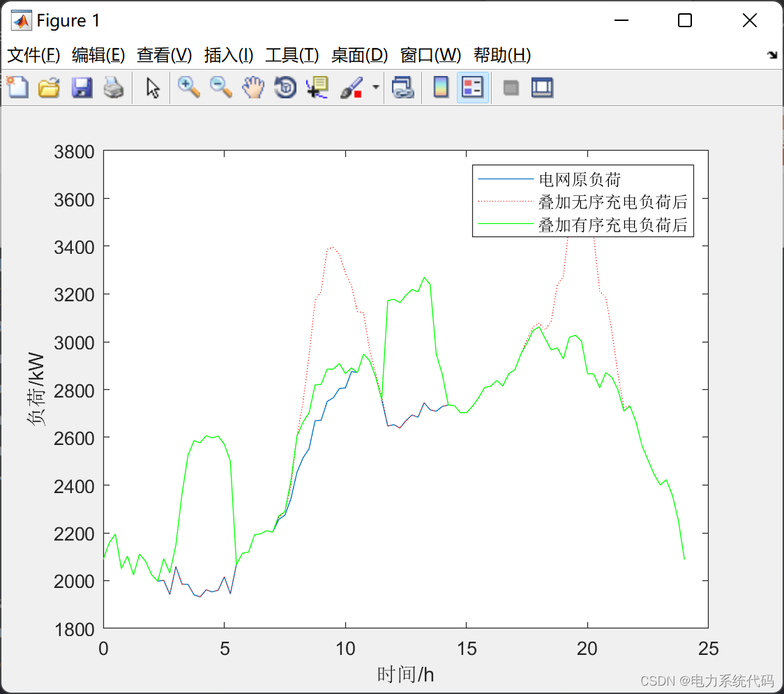784x694 pixels.
Task: Select legend entry 电网原负荷
Action: click(x=580, y=179)
